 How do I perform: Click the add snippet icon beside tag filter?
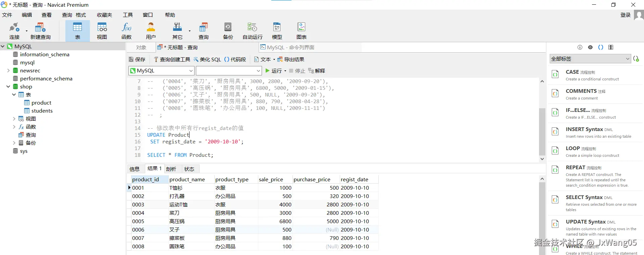pos(636,59)
